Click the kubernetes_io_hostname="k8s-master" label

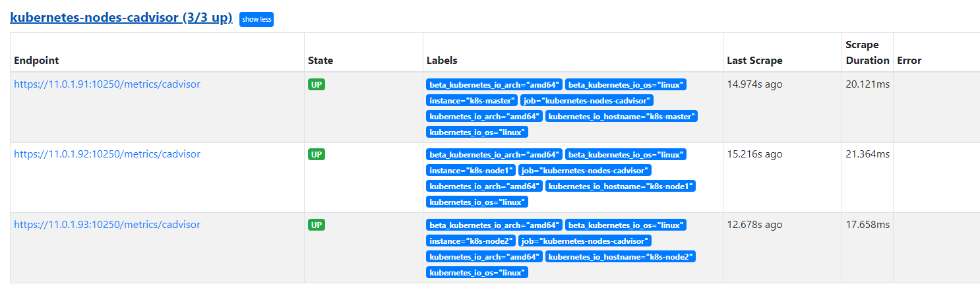[x=621, y=117]
